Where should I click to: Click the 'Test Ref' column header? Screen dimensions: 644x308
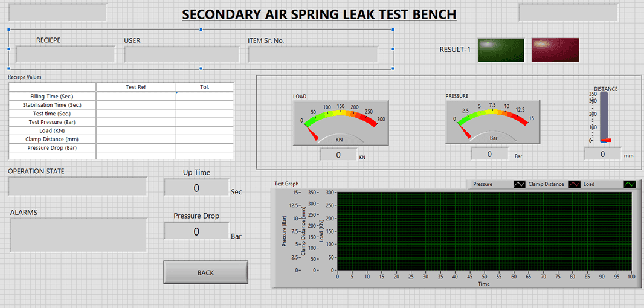[136, 87]
